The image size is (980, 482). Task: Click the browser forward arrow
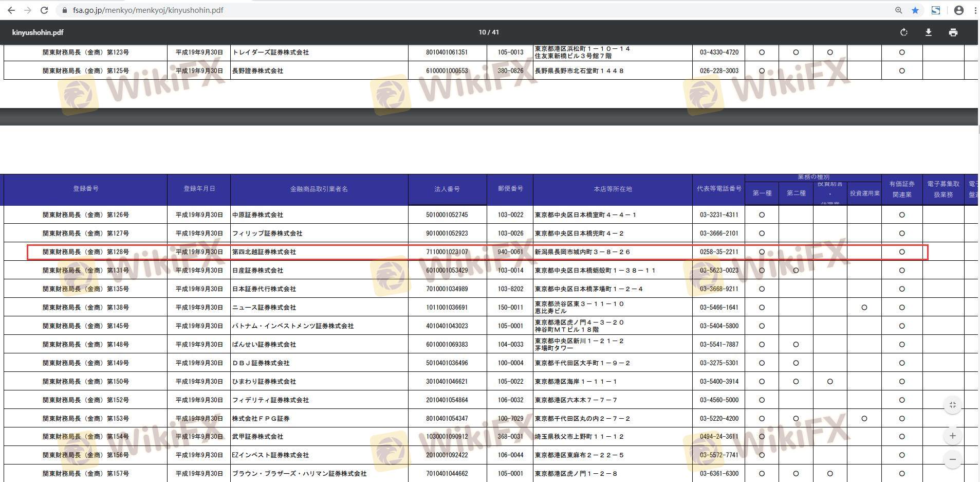pos(28,10)
